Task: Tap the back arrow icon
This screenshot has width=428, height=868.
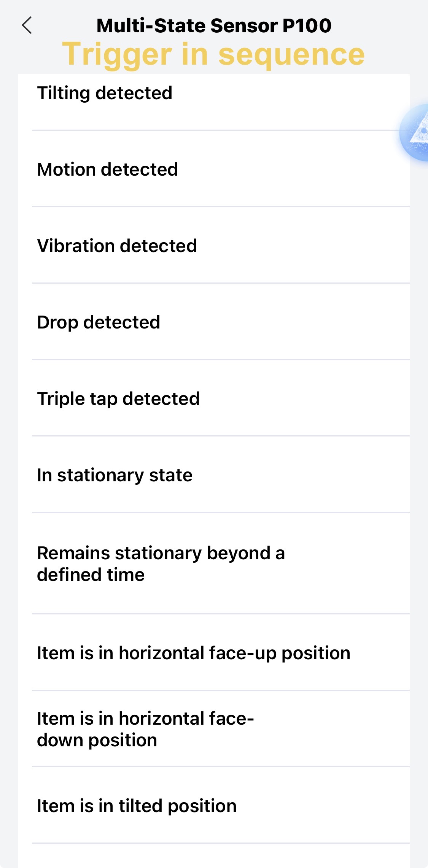Action: [x=27, y=25]
